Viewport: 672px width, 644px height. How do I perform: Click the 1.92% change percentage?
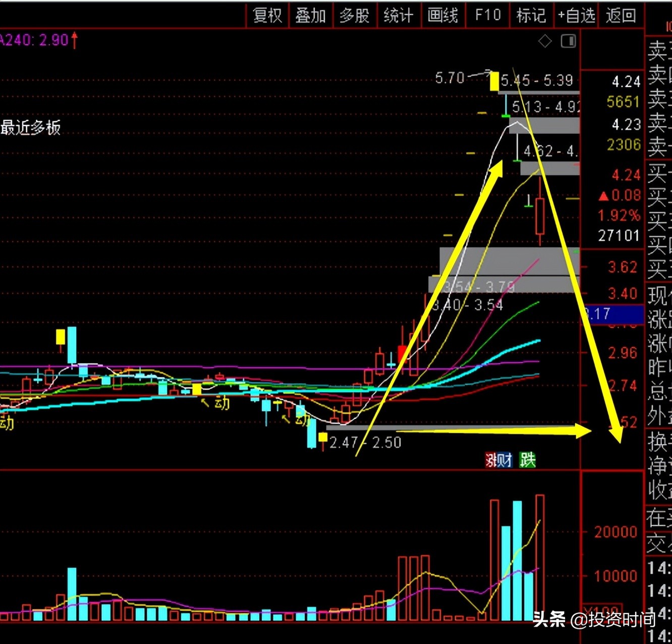point(619,216)
